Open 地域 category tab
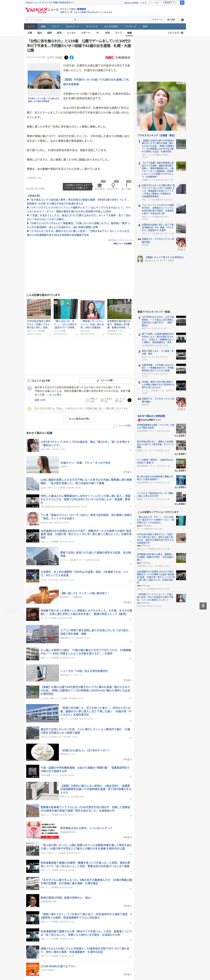Screen dimensions: 210x980 (x=129, y=33)
